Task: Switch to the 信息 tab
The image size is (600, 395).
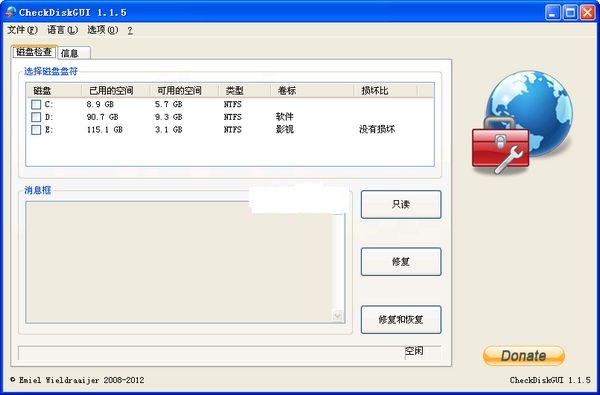Action: (x=74, y=53)
